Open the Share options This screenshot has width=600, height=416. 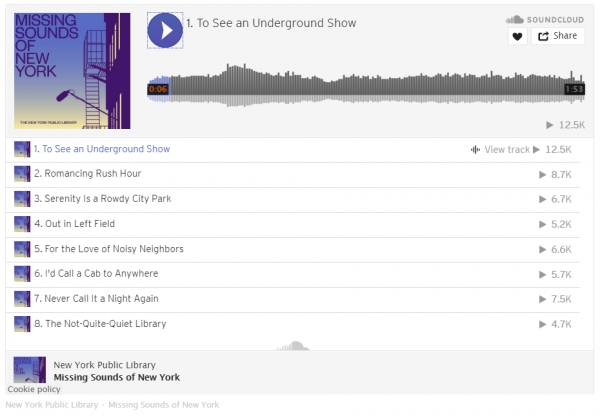click(x=558, y=36)
